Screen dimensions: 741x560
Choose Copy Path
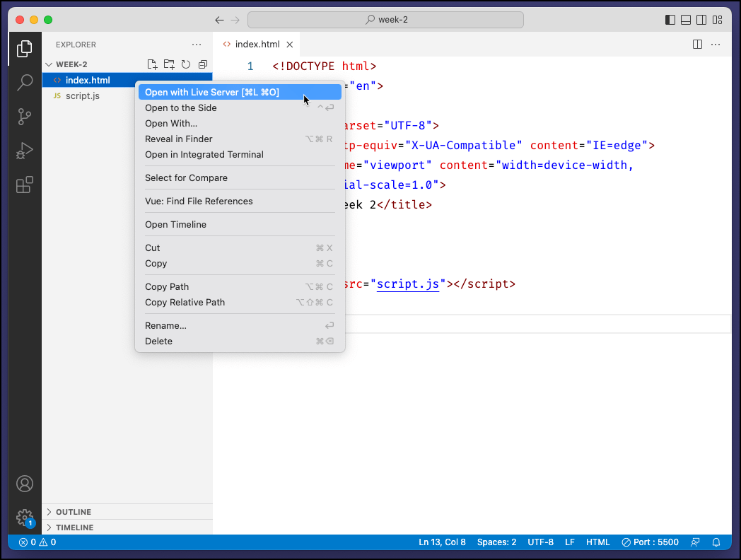(240, 287)
